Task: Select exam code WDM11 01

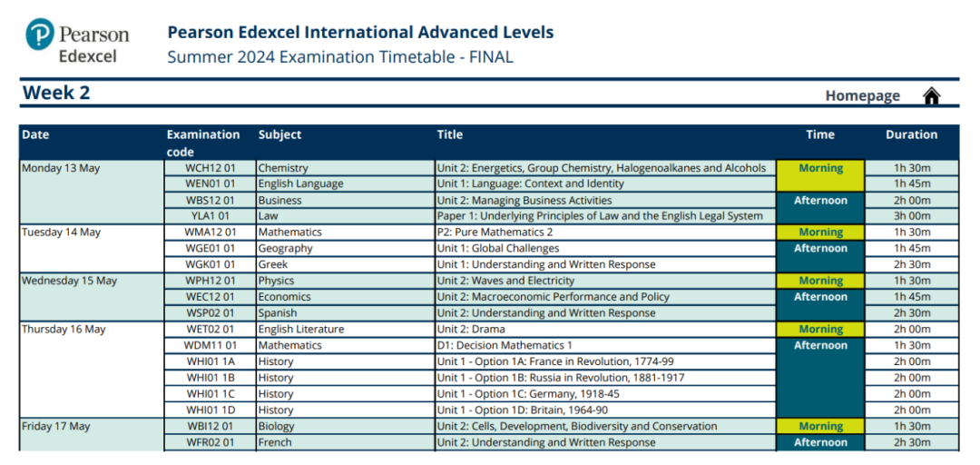Action: 210,345
